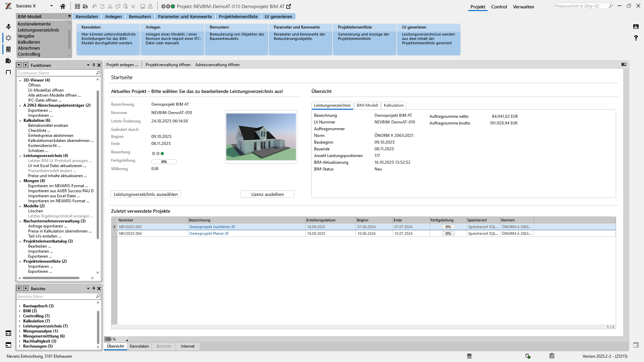Save using the floppy disk toolbar icon

click(x=143, y=6)
